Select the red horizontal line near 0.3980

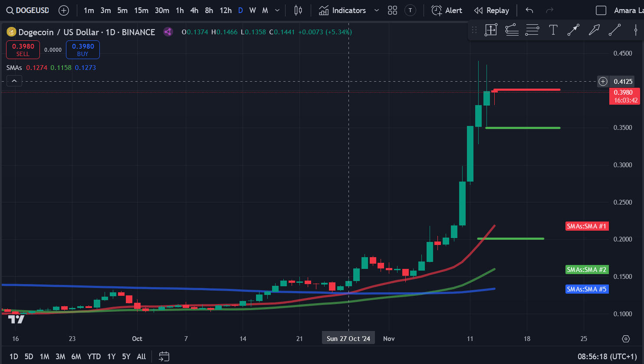(x=527, y=90)
